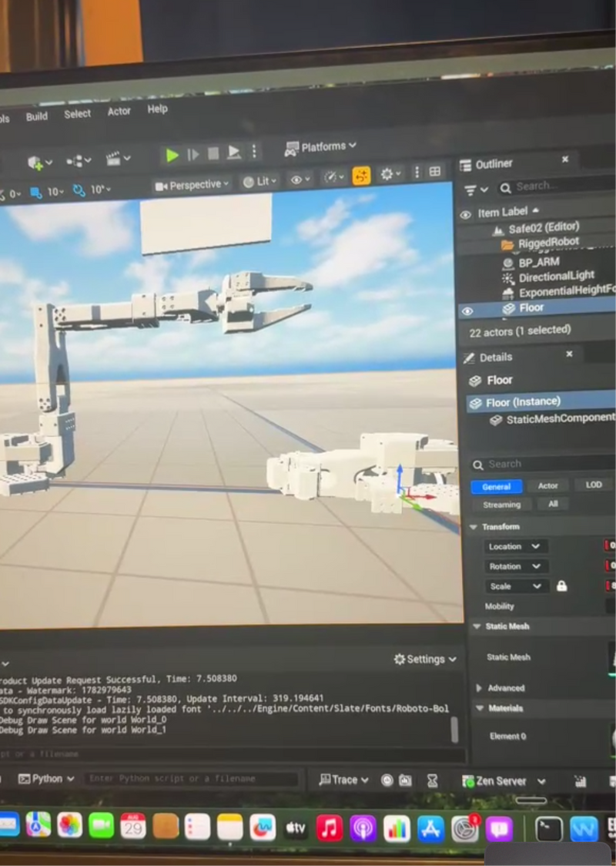Start Play in Editor with green arrow
Screen dimensions: 616x866
tap(172, 156)
